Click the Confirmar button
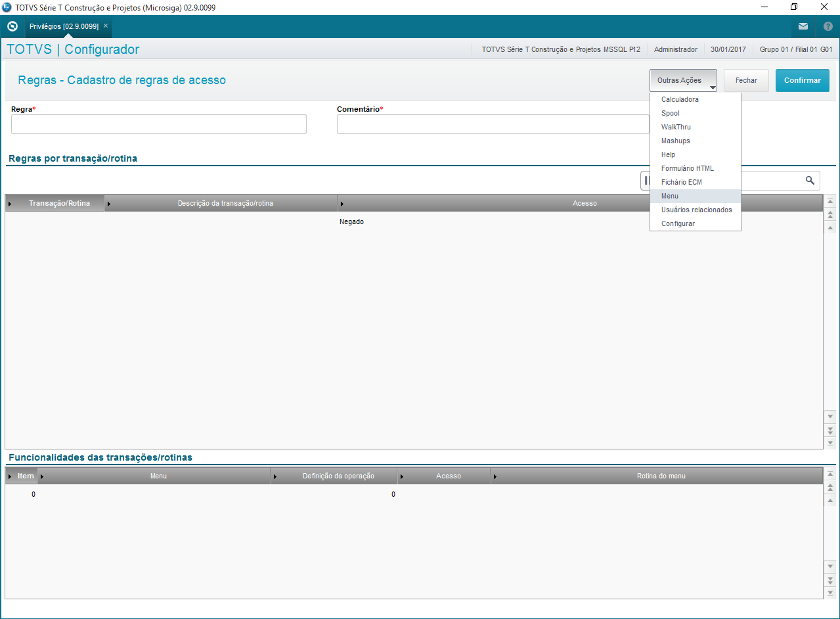 point(803,80)
